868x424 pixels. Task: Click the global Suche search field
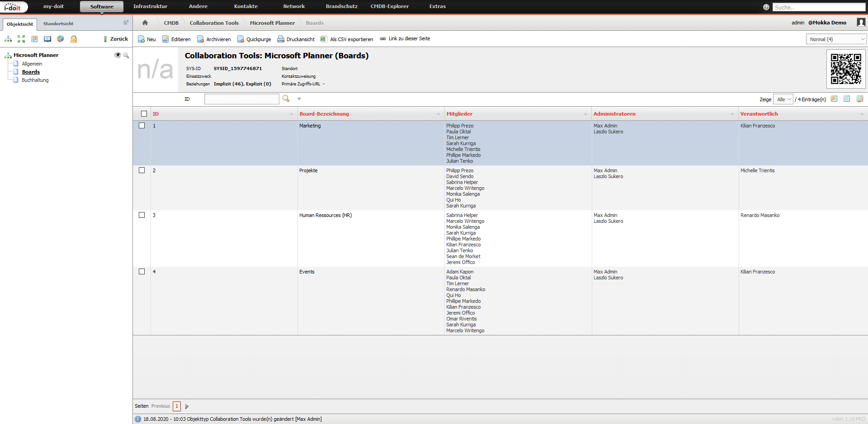click(819, 7)
